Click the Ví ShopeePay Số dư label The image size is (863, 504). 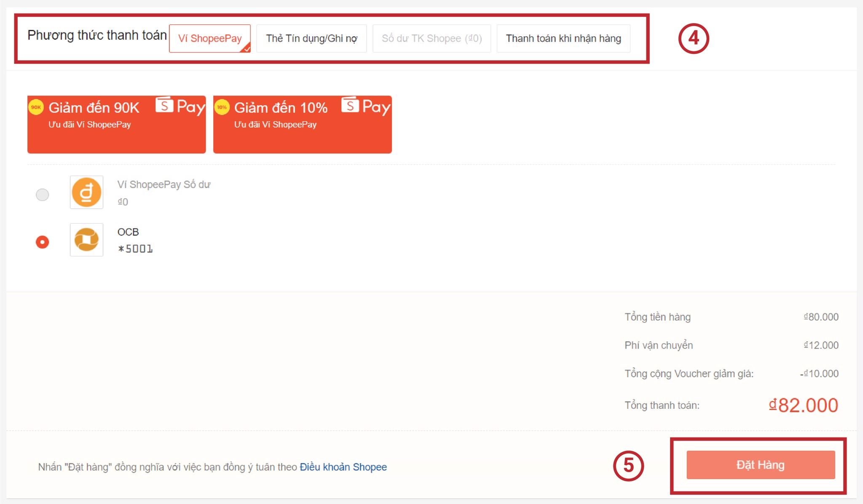164,184
